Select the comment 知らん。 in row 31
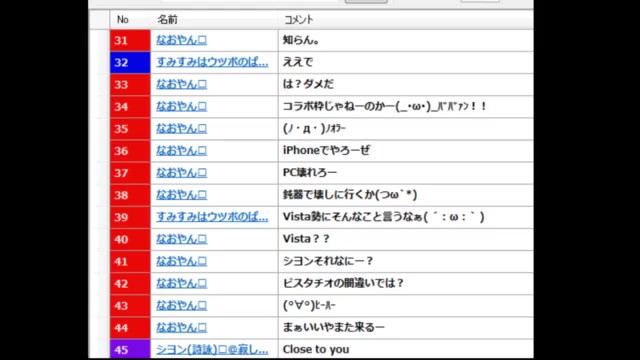The width and height of the screenshot is (640, 360). [x=301, y=40]
